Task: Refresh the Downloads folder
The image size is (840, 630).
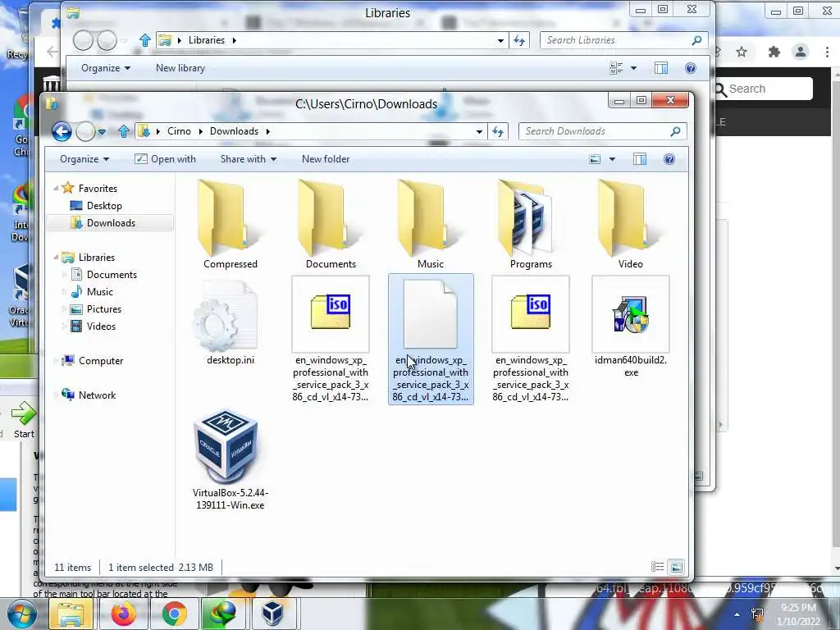Action: (498, 131)
